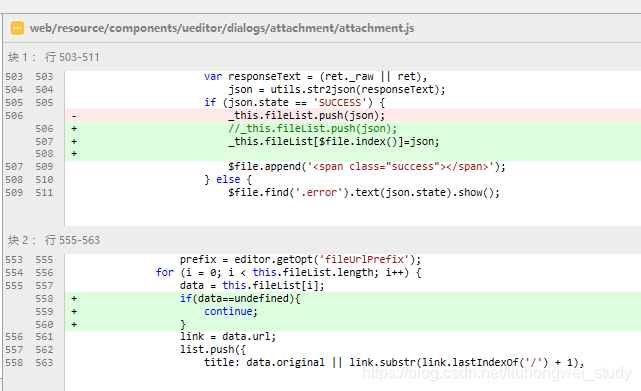Click new line number 563 in the gutter
The image size is (641, 391).
point(44,363)
